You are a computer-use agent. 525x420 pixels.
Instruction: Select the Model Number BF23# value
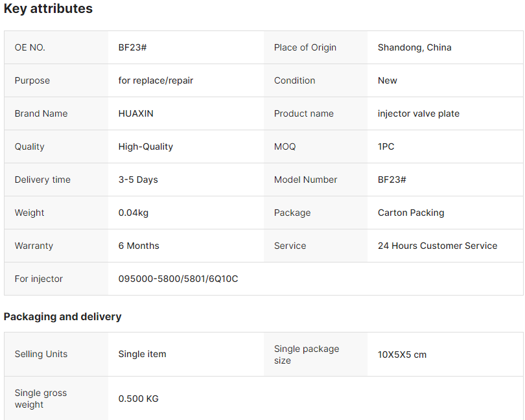391,180
